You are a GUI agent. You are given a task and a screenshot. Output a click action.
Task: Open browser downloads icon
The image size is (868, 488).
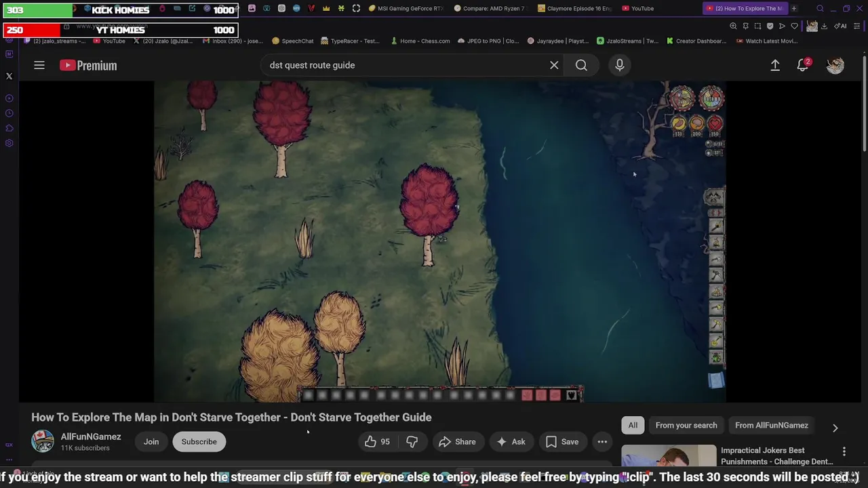(x=824, y=26)
